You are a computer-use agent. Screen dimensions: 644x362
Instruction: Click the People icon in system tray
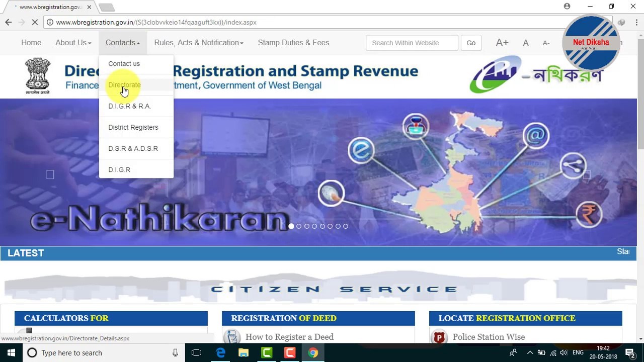pos(513,353)
